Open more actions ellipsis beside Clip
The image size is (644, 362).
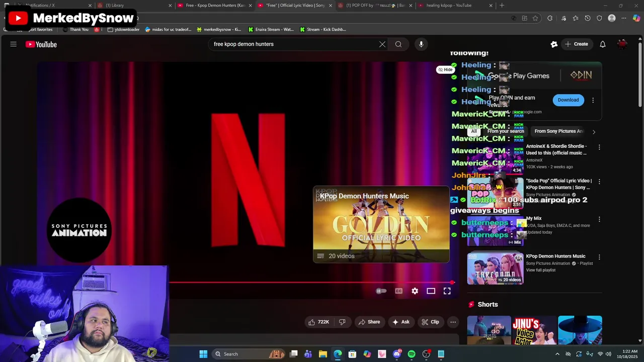pyautogui.click(x=453, y=322)
